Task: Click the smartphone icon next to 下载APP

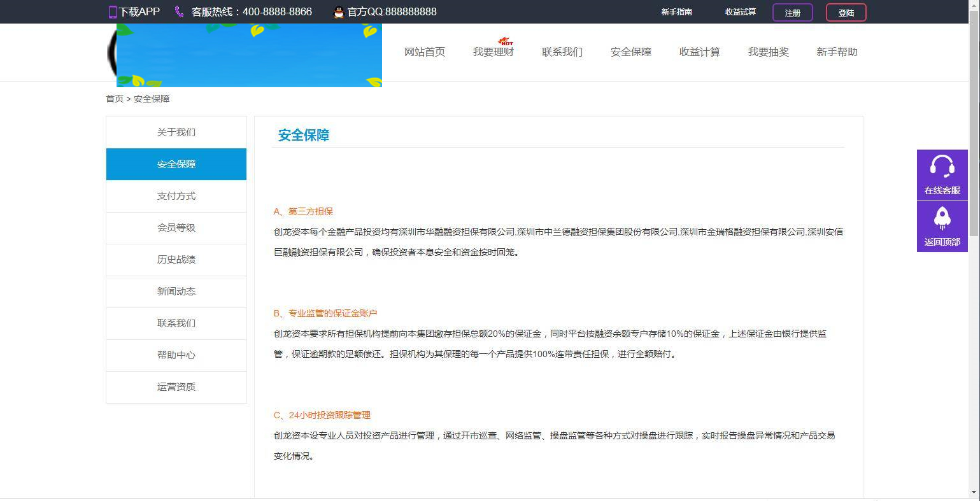Action: click(112, 11)
